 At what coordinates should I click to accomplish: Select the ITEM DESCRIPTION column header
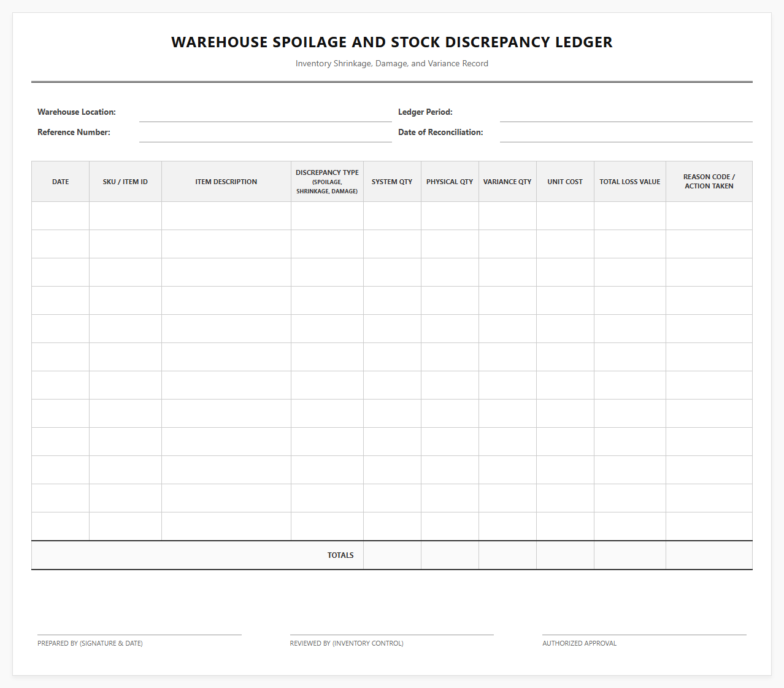226,182
